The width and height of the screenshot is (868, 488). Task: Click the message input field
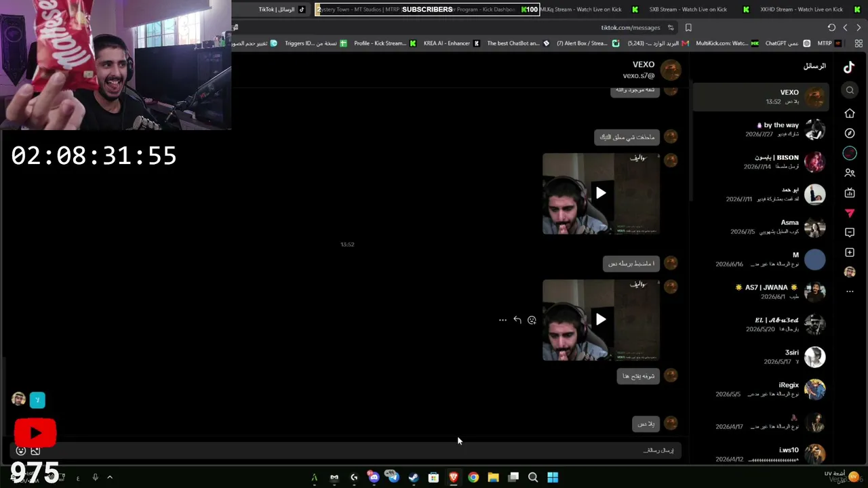pos(346,451)
